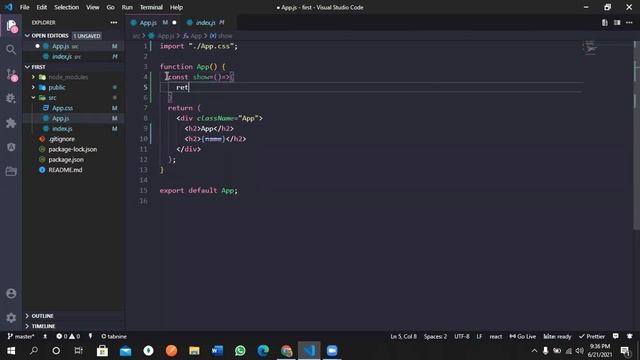The image size is (640, 360).
Task: Click the LF end-of-line selector
Action: coord(479,336)
